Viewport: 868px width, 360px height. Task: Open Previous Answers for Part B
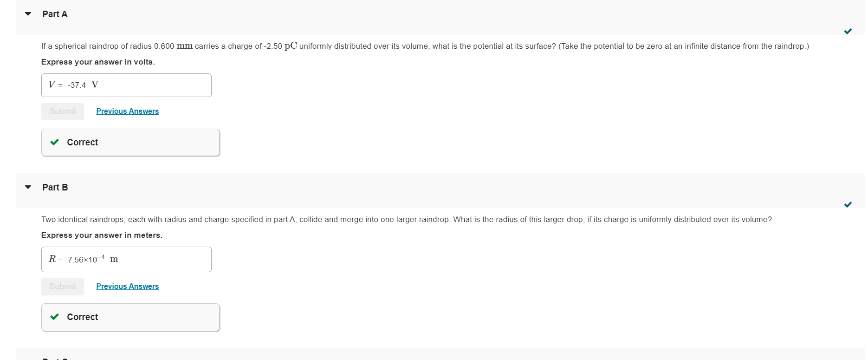tap(127, 286)
